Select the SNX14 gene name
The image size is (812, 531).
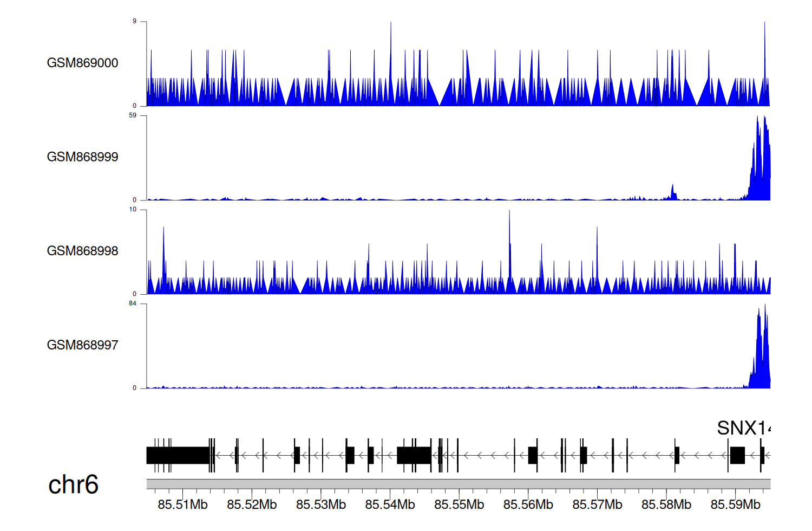[743, 428]
